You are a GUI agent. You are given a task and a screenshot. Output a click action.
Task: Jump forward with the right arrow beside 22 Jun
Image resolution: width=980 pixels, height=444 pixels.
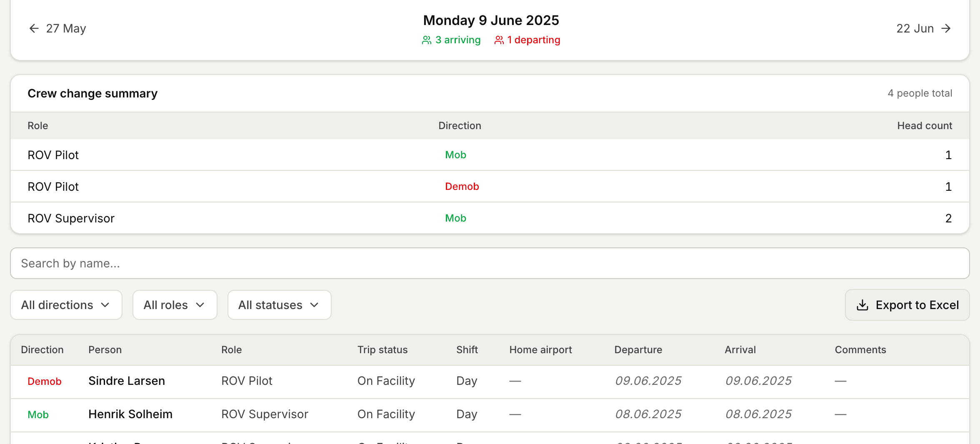(x=946, y=28)
